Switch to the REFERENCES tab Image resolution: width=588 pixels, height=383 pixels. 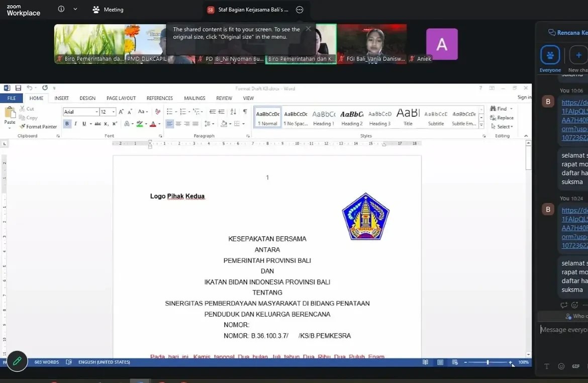point(160,99)
